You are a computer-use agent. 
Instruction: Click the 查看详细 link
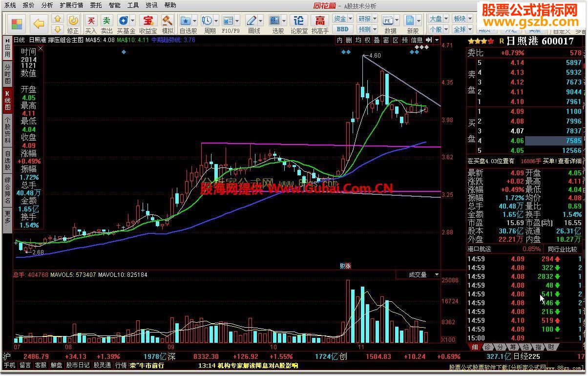569,161
